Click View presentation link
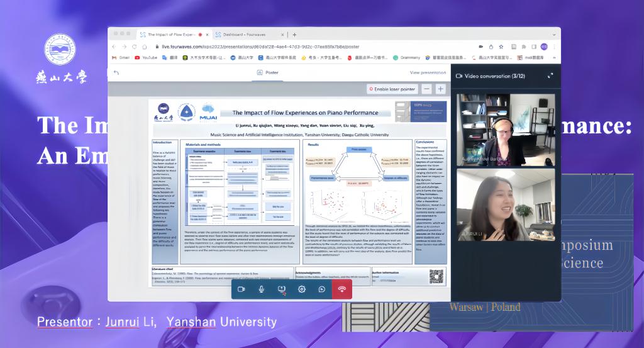644x348 pixels. [x=428, y=73]
